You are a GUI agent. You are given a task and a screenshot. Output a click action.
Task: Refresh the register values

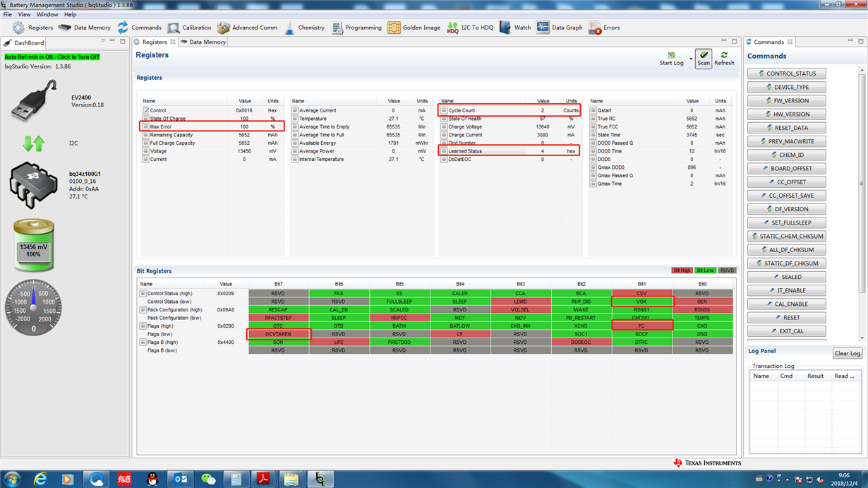tap(724, 59)
